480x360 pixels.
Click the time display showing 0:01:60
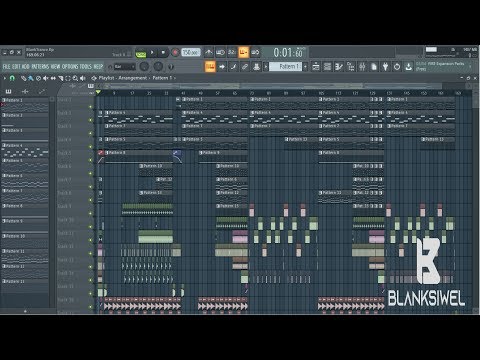(x=288, y=53)
